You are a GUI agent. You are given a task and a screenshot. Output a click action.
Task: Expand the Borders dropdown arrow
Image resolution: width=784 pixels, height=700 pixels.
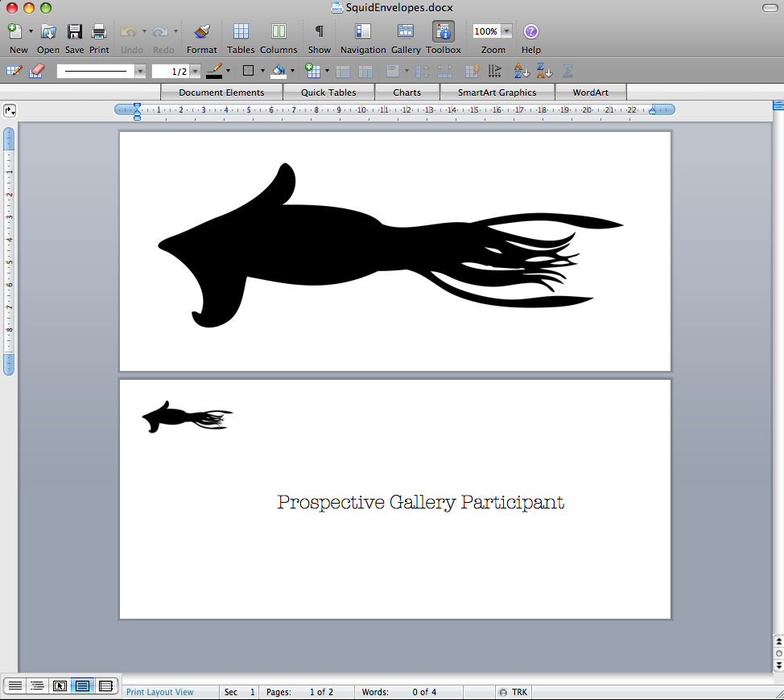click(262, 71)
